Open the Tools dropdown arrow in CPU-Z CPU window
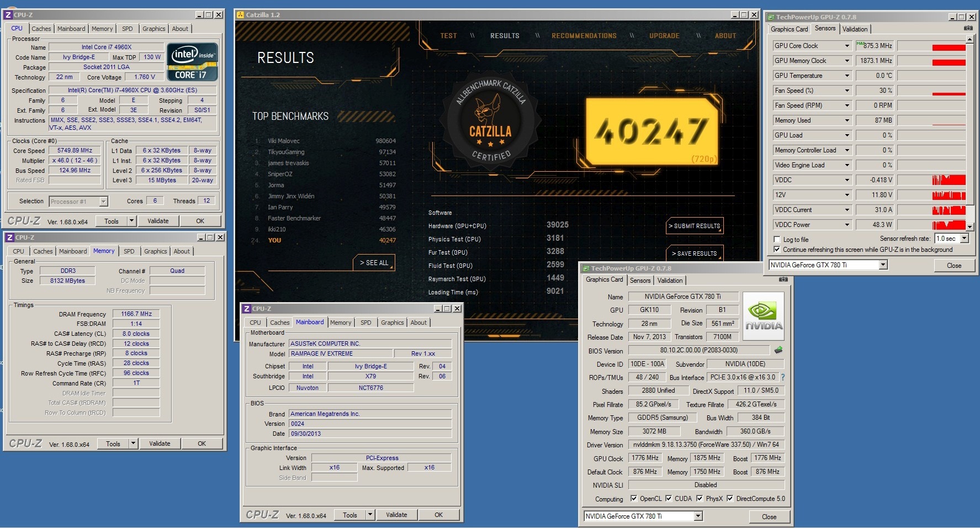The width and height of the screenshot is (980, 528). [131, 221]
